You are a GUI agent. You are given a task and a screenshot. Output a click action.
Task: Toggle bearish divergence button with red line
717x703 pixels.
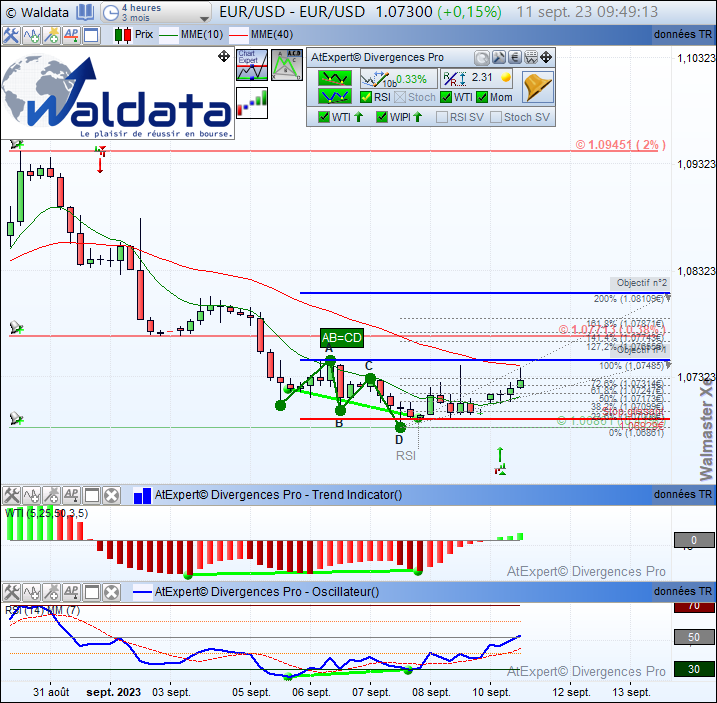click(335, 78)
